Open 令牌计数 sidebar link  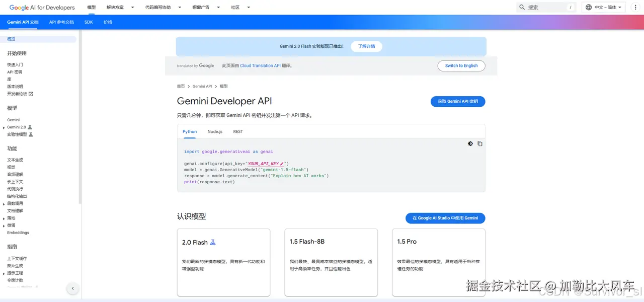click(x=15, y=280)
